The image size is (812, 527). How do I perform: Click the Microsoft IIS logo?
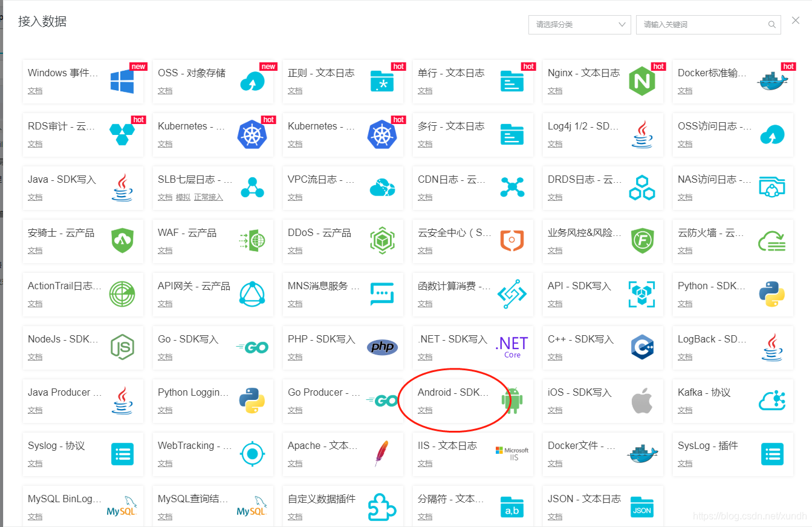pyautogui.click(x=512, y=454)
